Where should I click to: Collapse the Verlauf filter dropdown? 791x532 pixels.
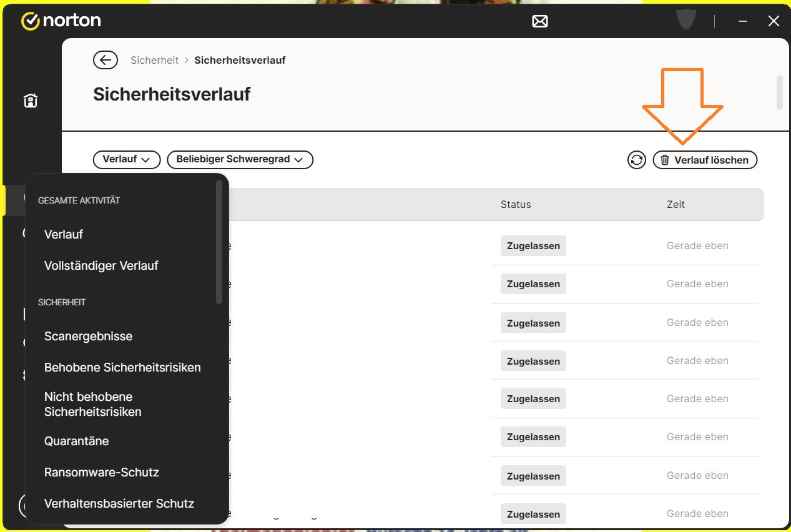127,159
